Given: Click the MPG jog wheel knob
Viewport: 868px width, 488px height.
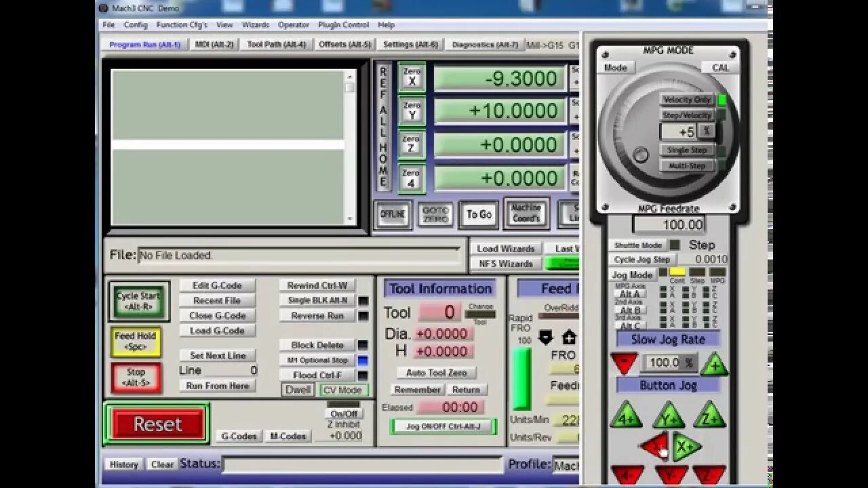Looking at the screenshot, I should pyautogui.click(x=641, y=155).
